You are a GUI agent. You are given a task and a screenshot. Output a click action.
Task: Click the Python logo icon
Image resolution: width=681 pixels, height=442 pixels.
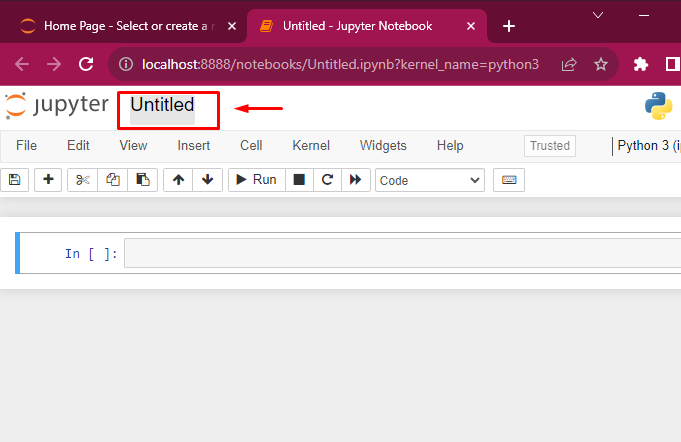coord(658,106)
